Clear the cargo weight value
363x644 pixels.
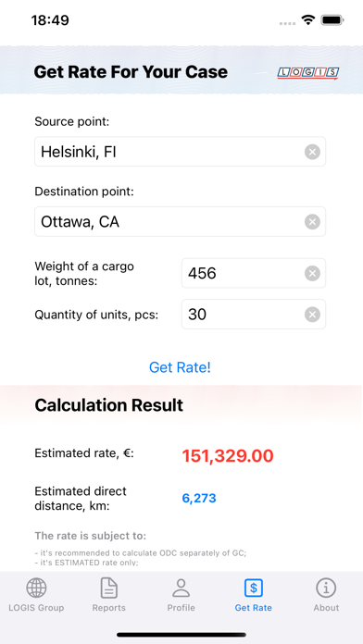click(312, 273)
